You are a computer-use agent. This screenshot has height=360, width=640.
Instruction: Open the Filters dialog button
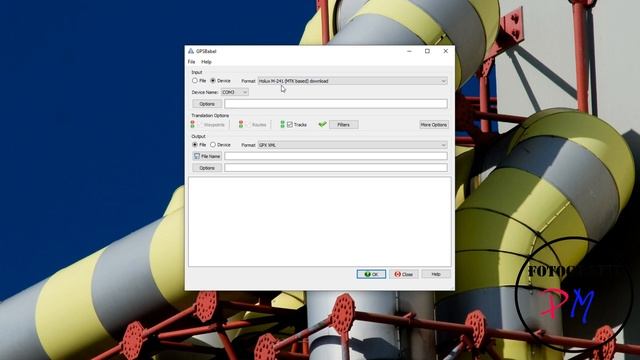pyautogui.click(x=344, y=124)
